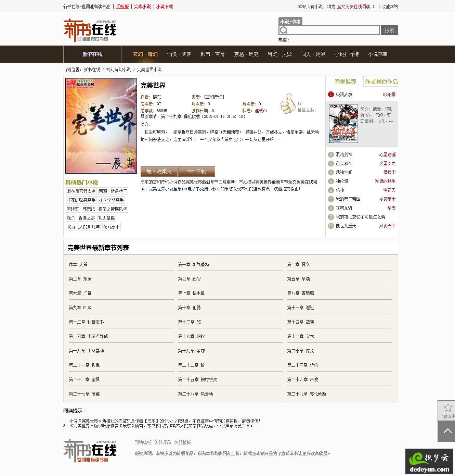Screen dimensions: 455x476
Task: Open chapter 第二十章 惊变
Action: point(300,351)
